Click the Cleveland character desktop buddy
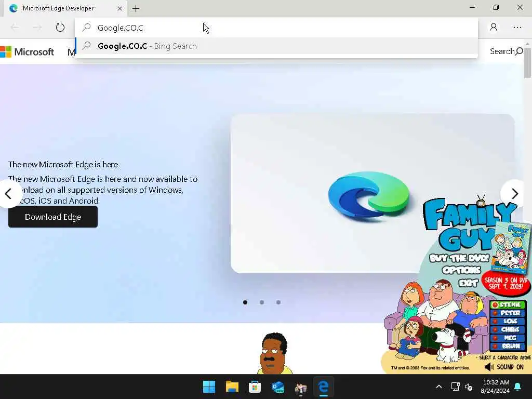 pos(274,353)
